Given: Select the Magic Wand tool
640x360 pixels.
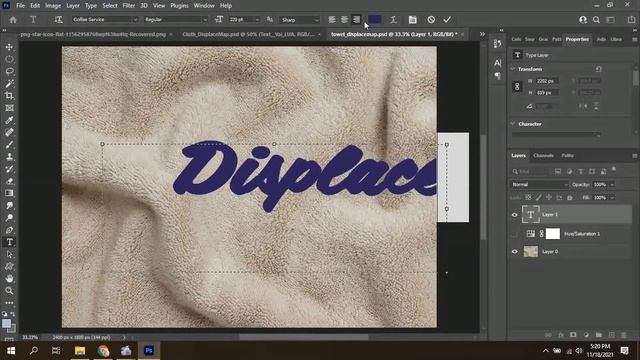Looking at the screenshot, I should pyautogui.click(x=9, y=84).
